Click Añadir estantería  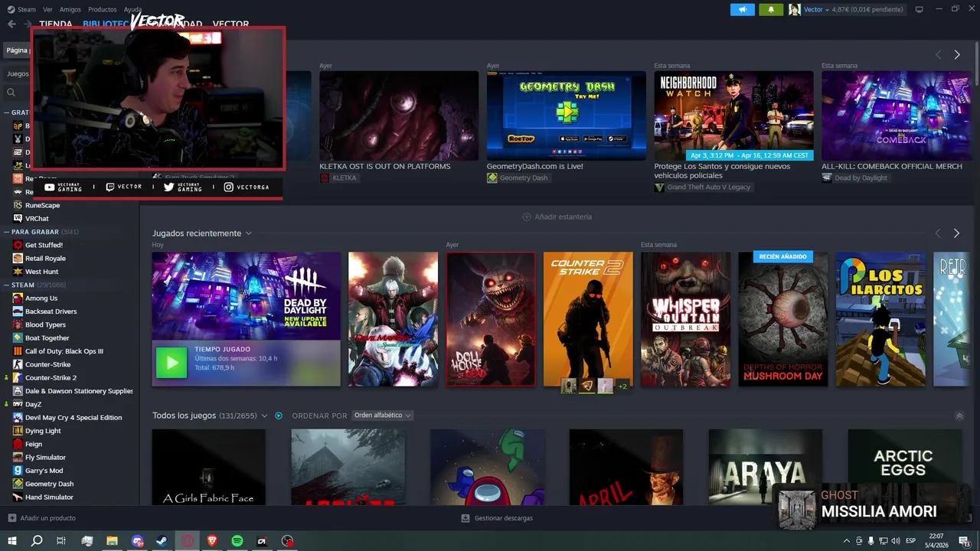click(563, 217)
